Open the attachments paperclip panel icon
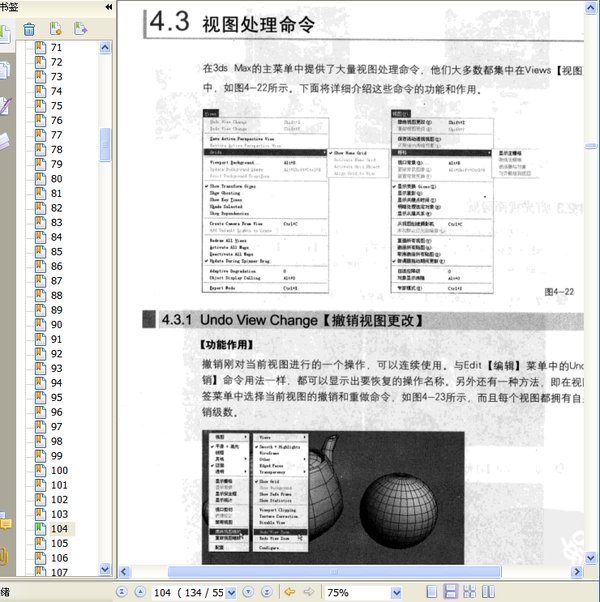The height and width of the screenshot is (602, 600). point(4,556)
